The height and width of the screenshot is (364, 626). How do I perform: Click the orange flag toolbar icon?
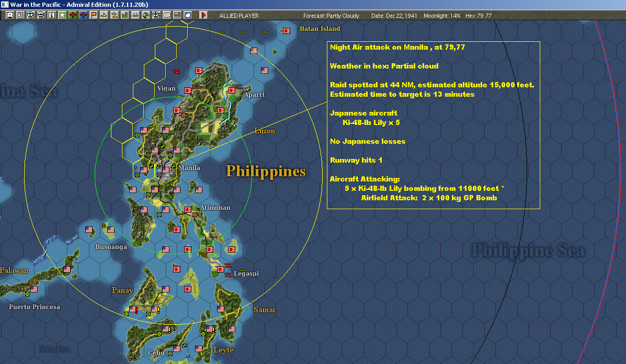pos(94,15)
